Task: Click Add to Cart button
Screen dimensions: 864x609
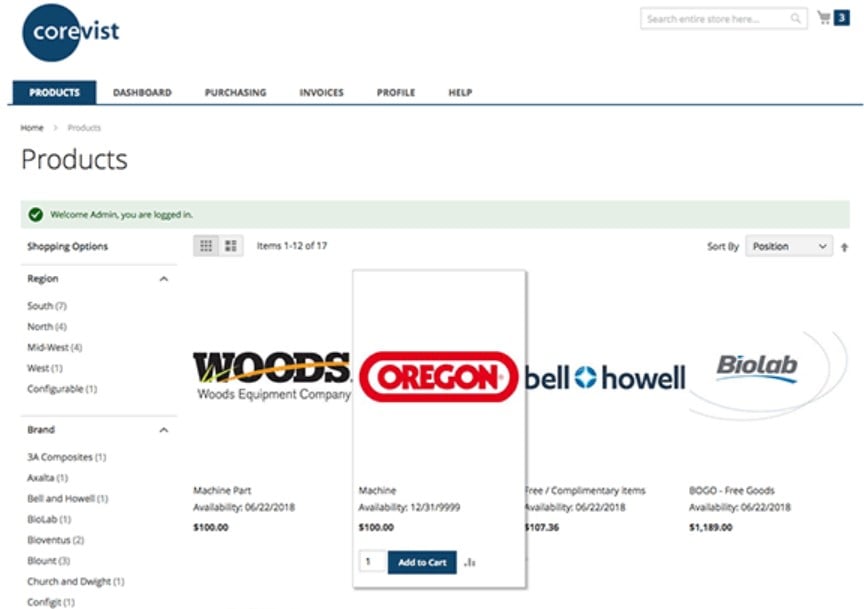Action: click(422, 562)
